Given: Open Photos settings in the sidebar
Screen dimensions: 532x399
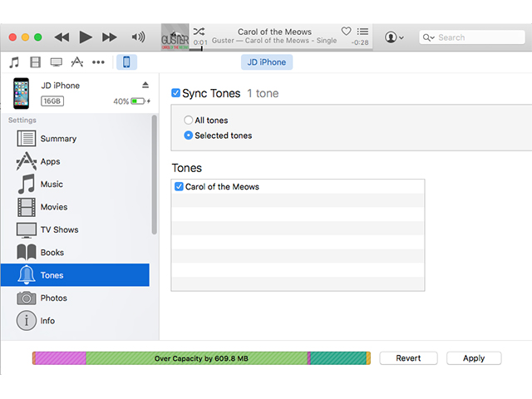Looking at the screenshot, I should tap(53, 298).
